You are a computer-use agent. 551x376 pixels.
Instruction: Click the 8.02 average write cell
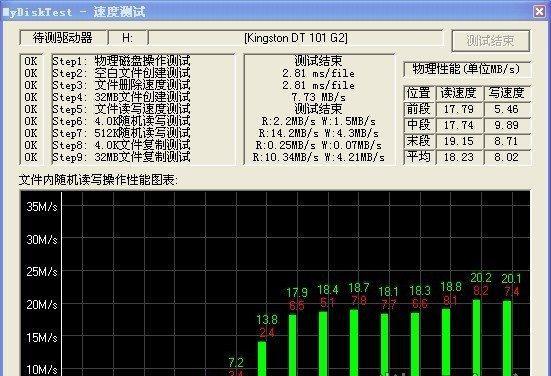(506, 157)
